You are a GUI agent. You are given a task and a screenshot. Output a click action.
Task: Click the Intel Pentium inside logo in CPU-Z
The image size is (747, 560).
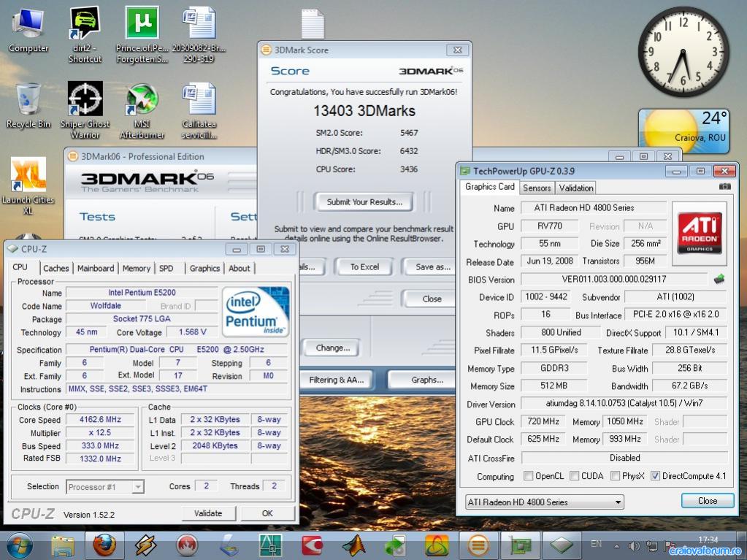coord(256,312)
